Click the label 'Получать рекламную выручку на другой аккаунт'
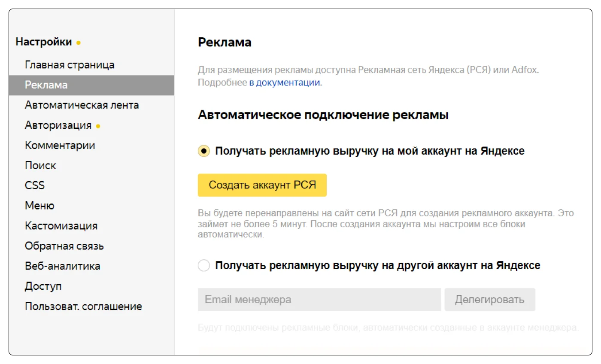The height and width of the screenshot is (364, 601). (378, 266)
